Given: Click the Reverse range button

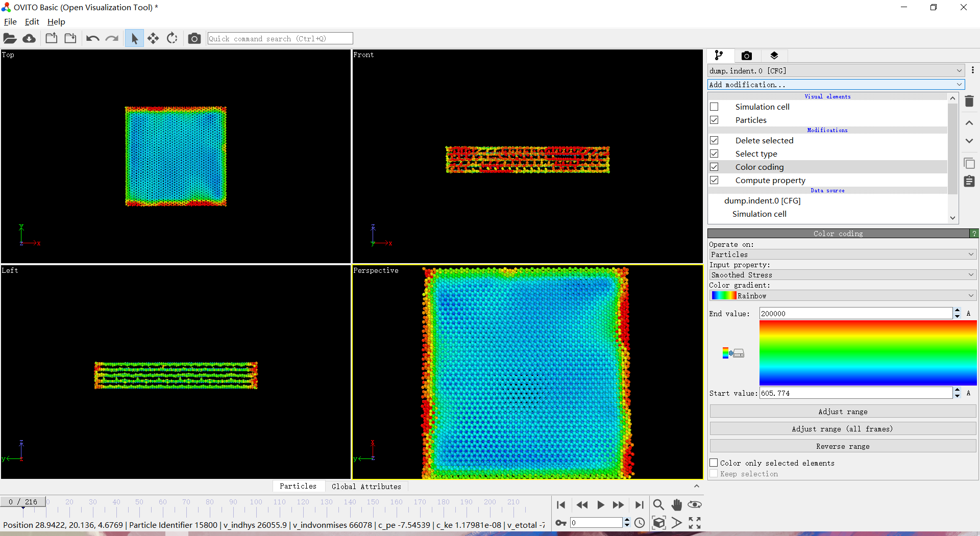Looking at the screenshot, I should pyautogui.click(x=842, y=446).
